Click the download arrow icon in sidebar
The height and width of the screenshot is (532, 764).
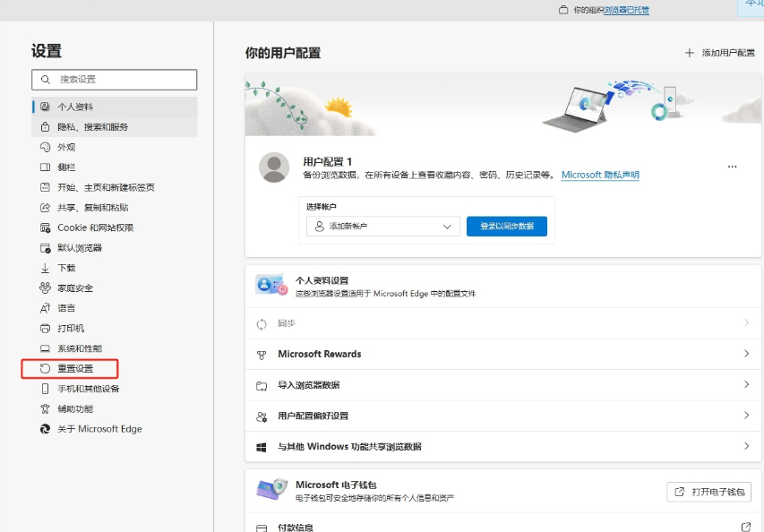(x=46, y=268)
